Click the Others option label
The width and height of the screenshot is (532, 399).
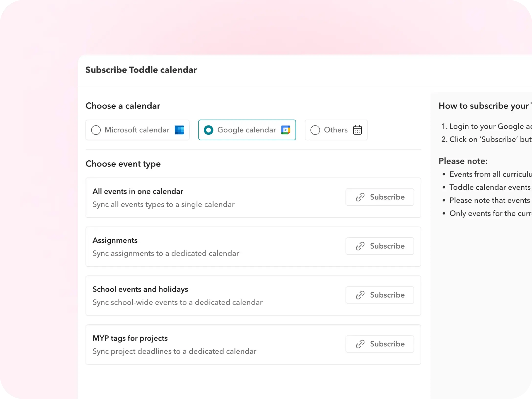336,130
